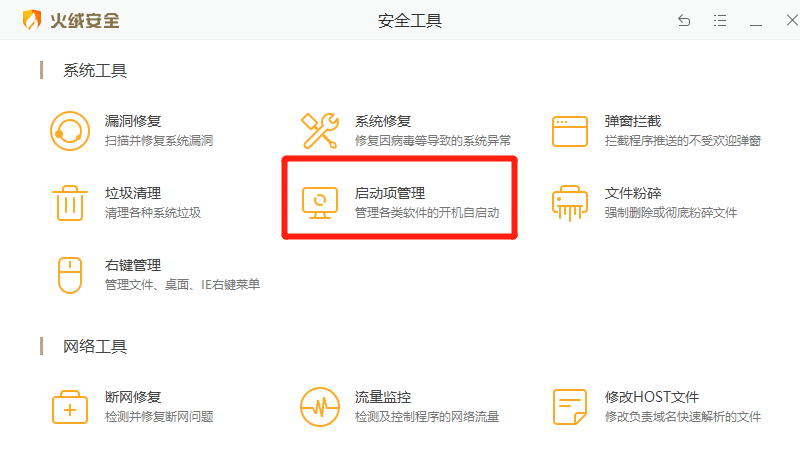The image size is (800, 450).
Task: Select the 弹窗拦截 title label
Action: click(633, 121)
